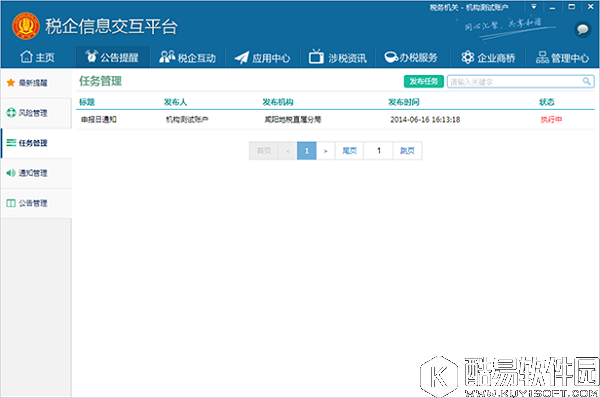Click the lifebuoy icon beside 风险管理

(x=11, y=113)
